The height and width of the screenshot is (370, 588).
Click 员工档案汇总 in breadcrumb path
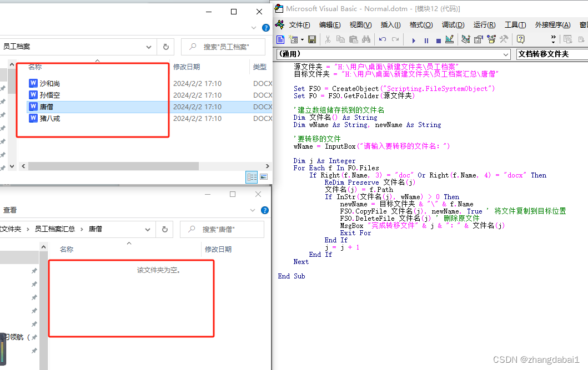55,229
